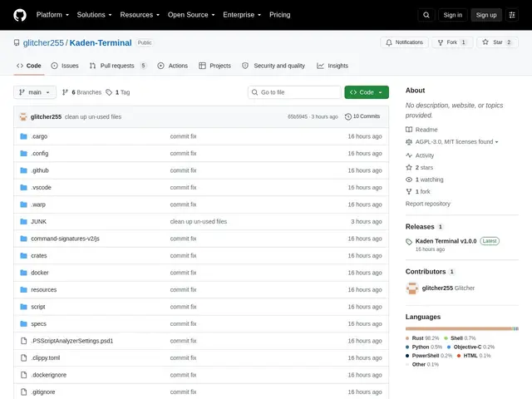Open the .warp folder icon

(23, 204)
